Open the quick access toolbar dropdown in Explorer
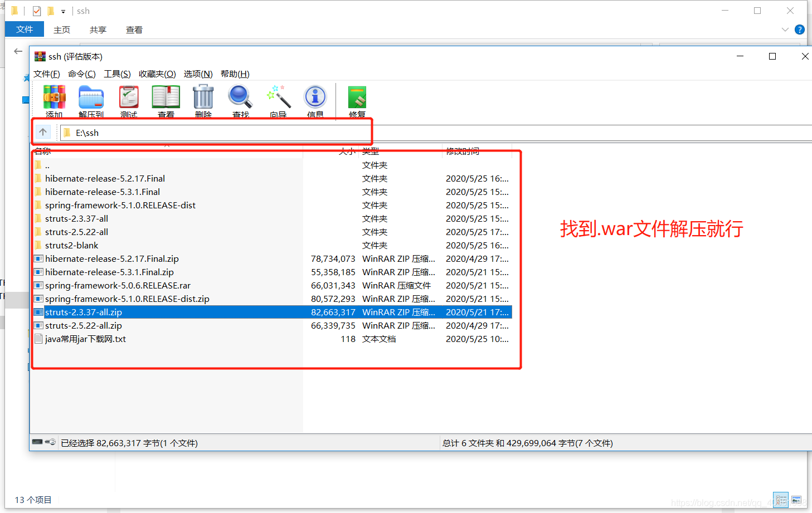Viewport: 812px width, 513px height. point(63,11)
